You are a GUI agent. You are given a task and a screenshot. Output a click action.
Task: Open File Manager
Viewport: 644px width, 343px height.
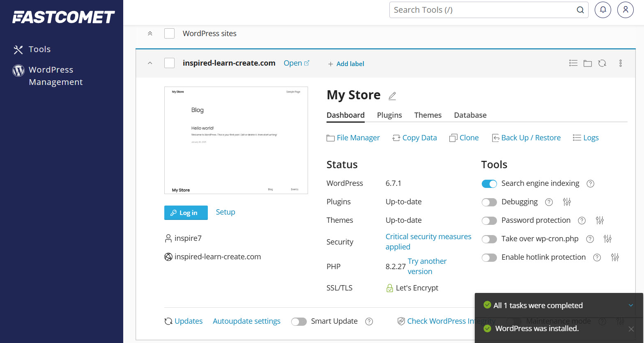353,138
